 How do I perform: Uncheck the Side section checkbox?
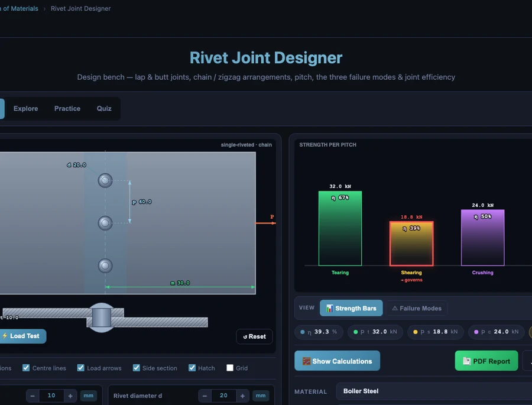click(137, 368)
